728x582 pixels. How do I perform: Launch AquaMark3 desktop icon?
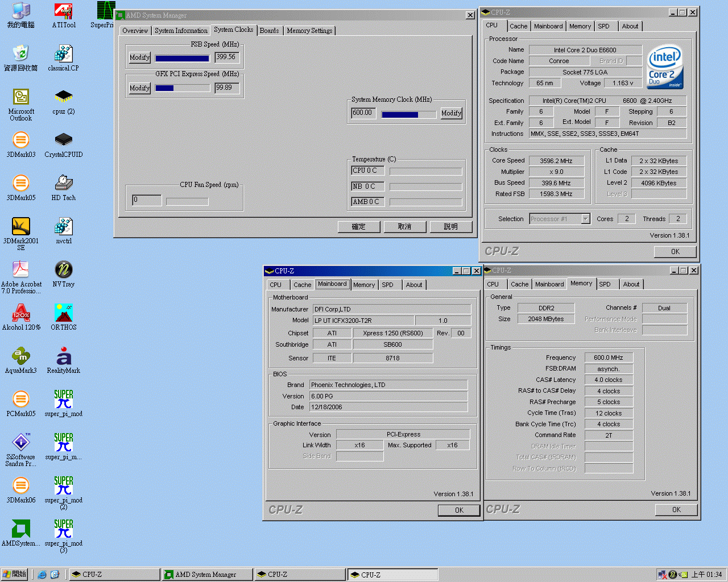click(21, 361)
